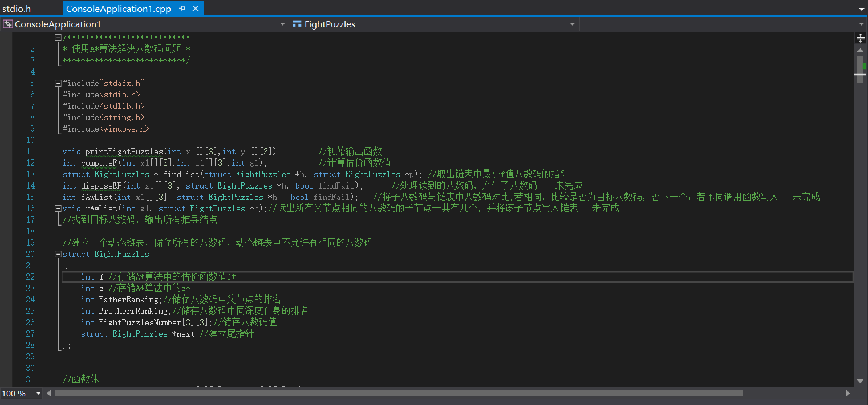The image size is (868, 405).
Task: Click FatherRanking member on line 24
Action: pos(128,300)
